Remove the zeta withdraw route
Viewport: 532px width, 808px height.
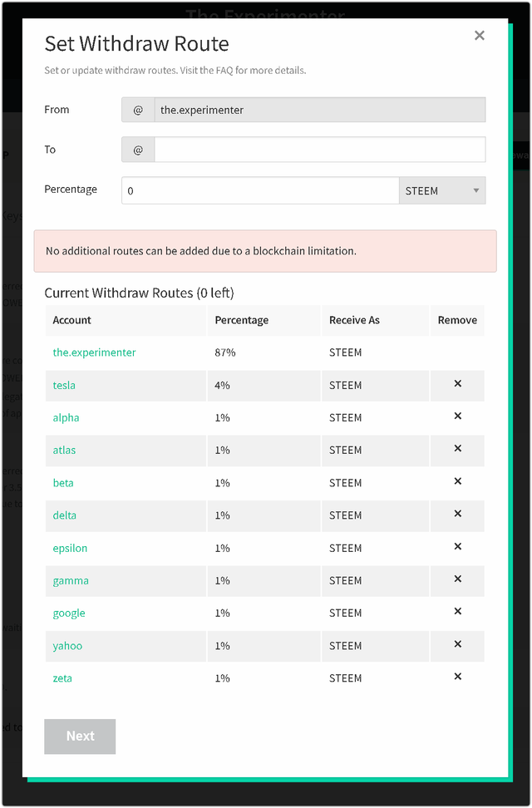(x=457, y=677)
